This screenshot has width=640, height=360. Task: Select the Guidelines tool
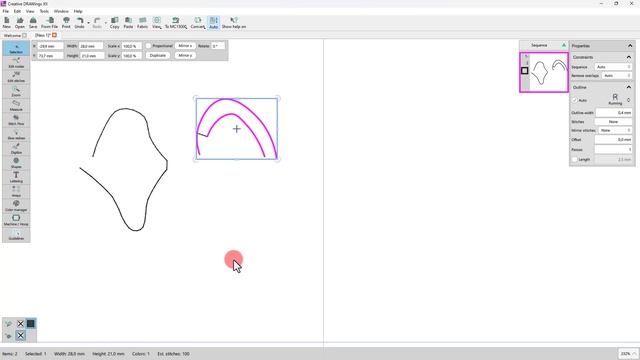[16, 234]
